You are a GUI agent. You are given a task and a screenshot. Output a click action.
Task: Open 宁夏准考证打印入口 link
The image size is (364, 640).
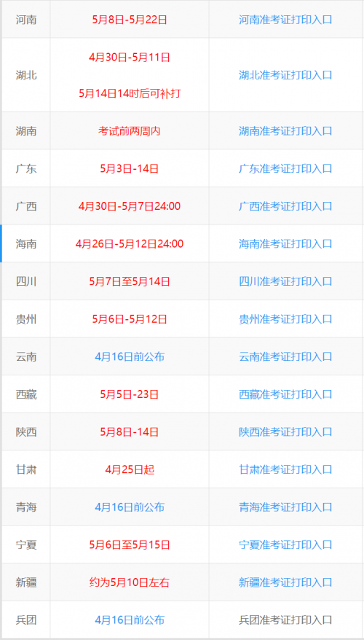(x=285, y=545)
